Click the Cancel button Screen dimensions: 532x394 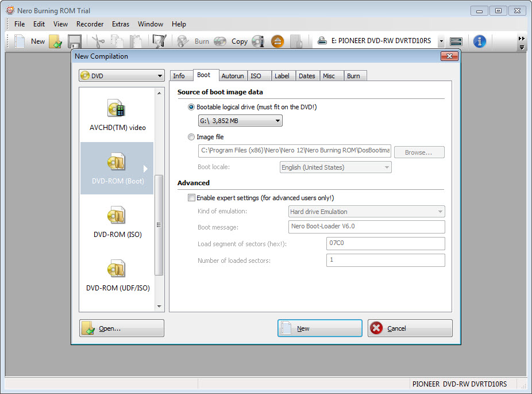pyautogui.click(x=410, y=328)
